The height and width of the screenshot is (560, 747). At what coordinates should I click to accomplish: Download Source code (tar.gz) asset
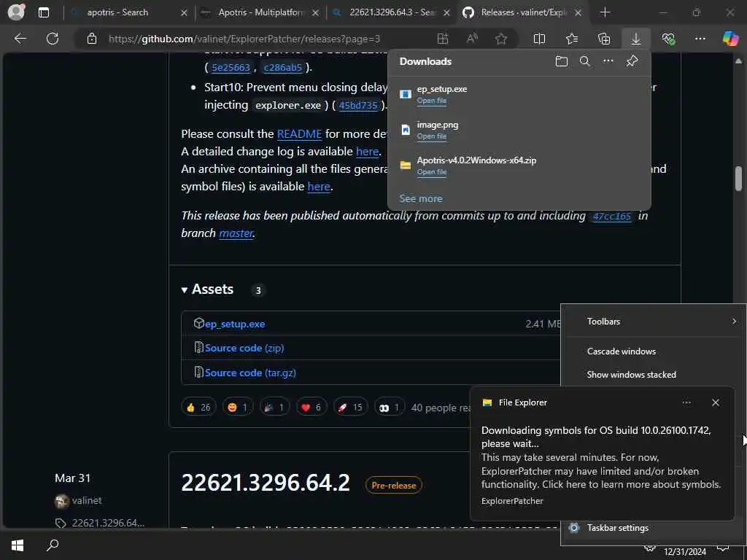[250, 373]
